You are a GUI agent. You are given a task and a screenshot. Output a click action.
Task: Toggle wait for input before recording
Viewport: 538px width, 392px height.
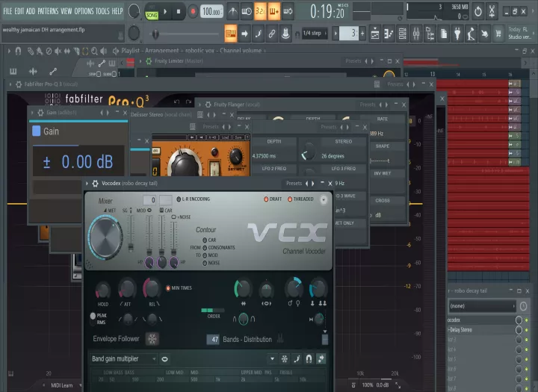pos(247,11)
